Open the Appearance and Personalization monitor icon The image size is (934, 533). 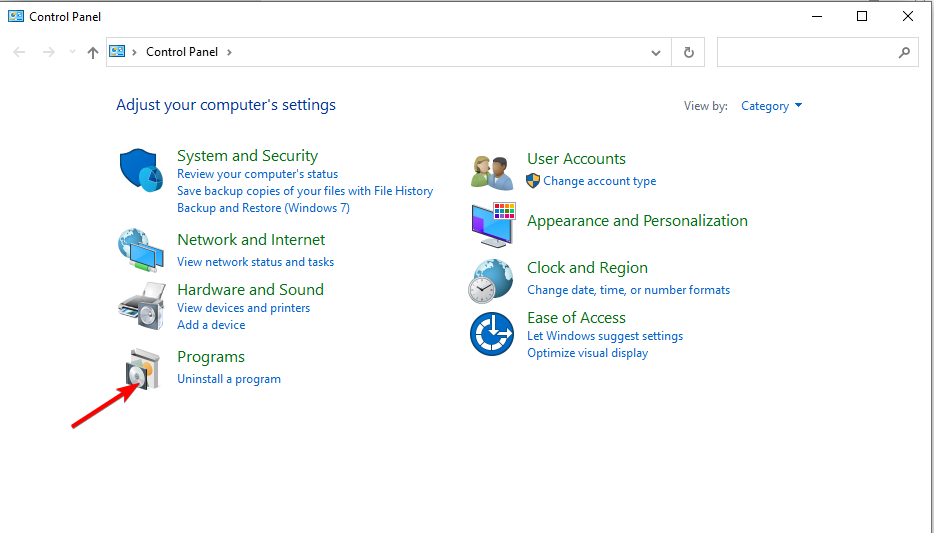point(493,225)
